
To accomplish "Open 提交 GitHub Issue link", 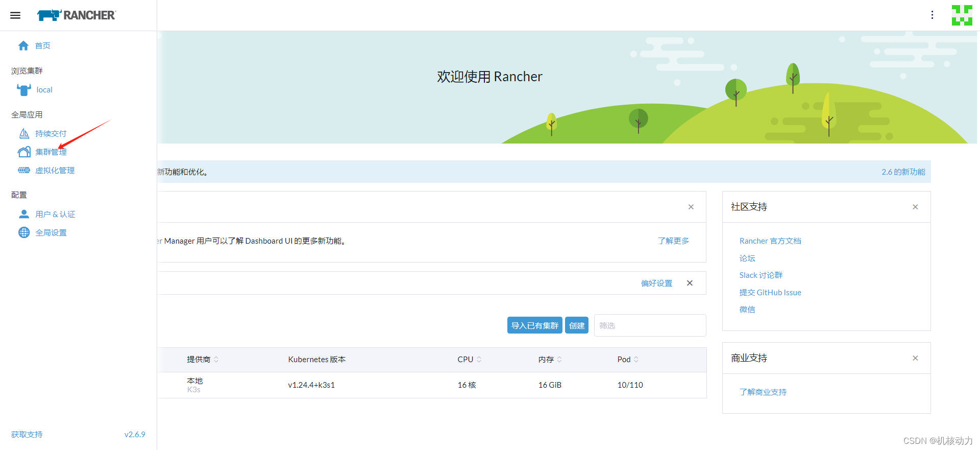I will click(x=770, y=293).
